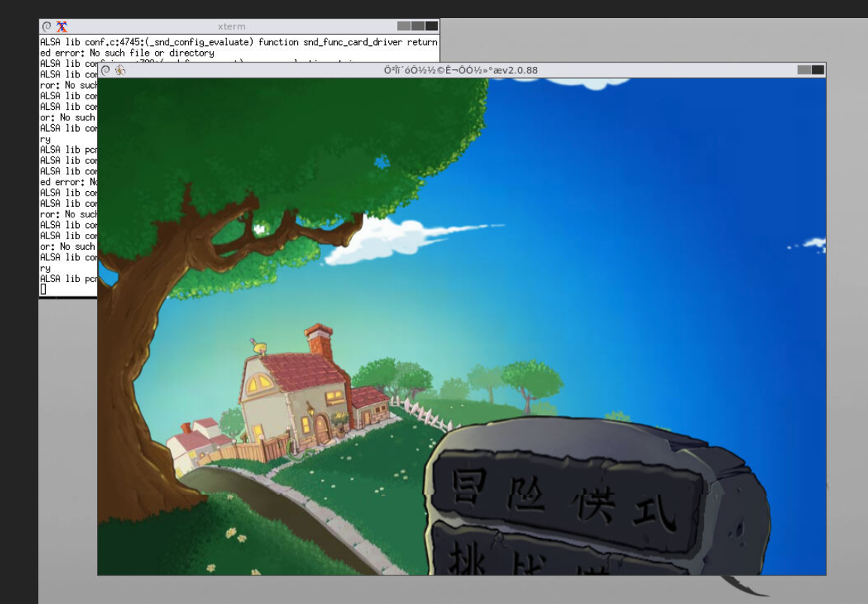The height and width of the screenshot is (604, 868).
Task: Click the red-blue X icon in xterm title bar
Action: (62, 26)
